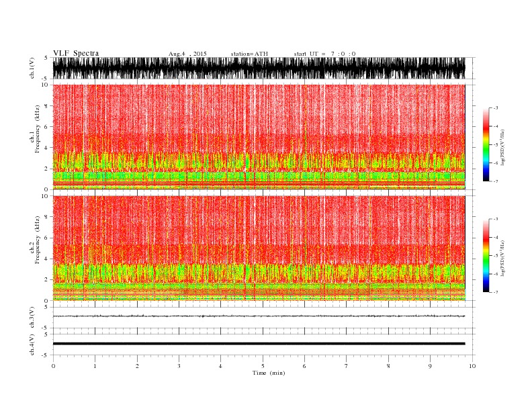532x411 pixels.
Task: Click the "ch.3(V)" axis label
Action: click(x=32, y=318)
